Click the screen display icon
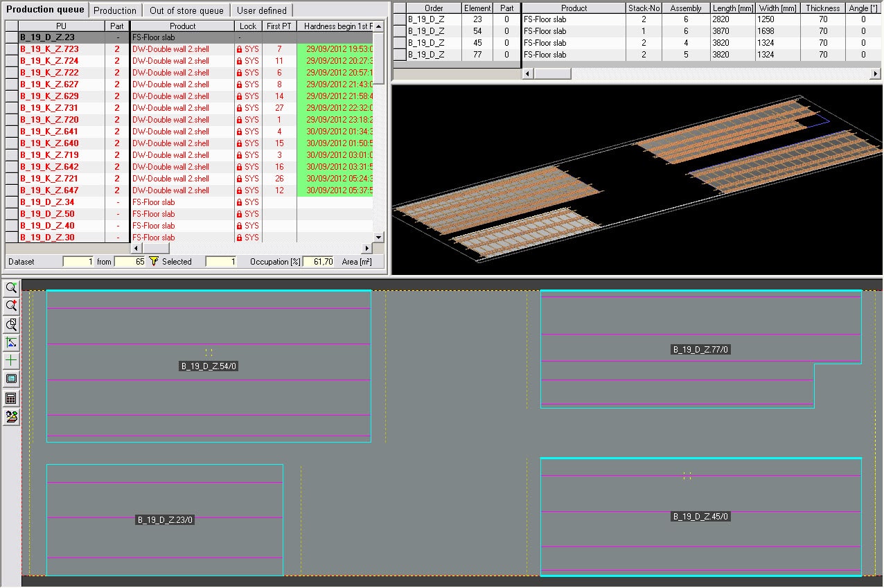884x588 pixels. click(x=11, y=380)
